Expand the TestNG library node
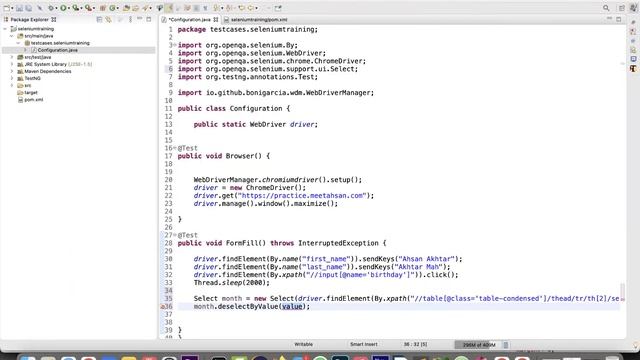The image size is (640, 360). (12, 78)
